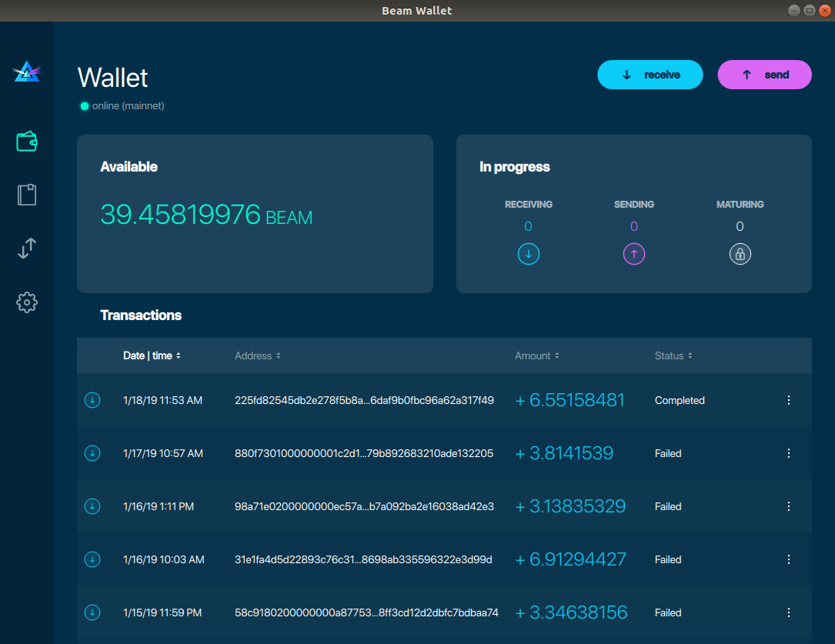Open the UTXO arrows sidebar icon

click(27, 249)
